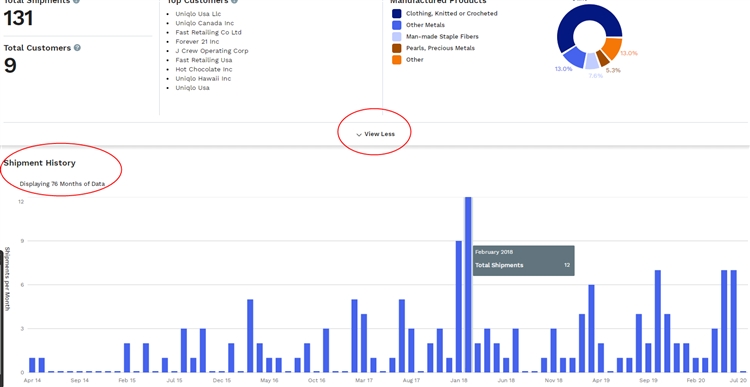750x387 pixels.
Task: Click the help icon beside Total Customers
Action: [77, 48]
